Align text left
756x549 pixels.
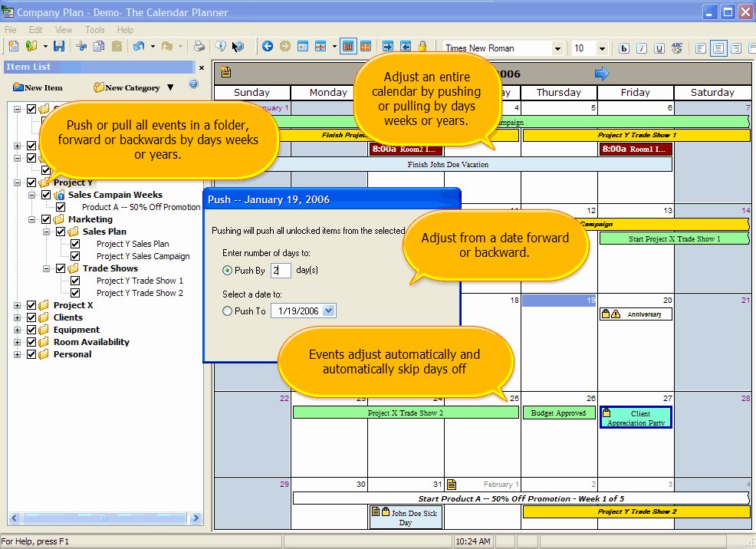point(701,48)
